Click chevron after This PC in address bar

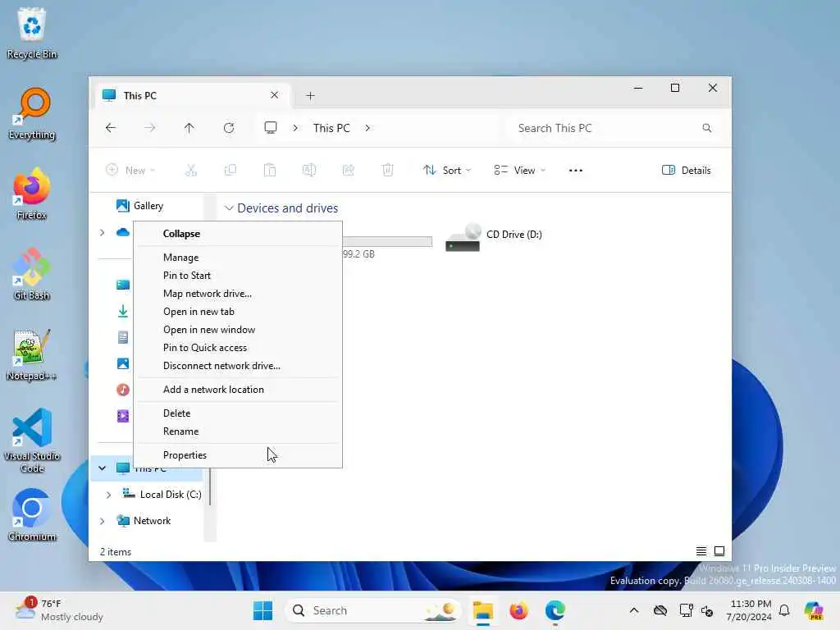(x=367, y=128)
